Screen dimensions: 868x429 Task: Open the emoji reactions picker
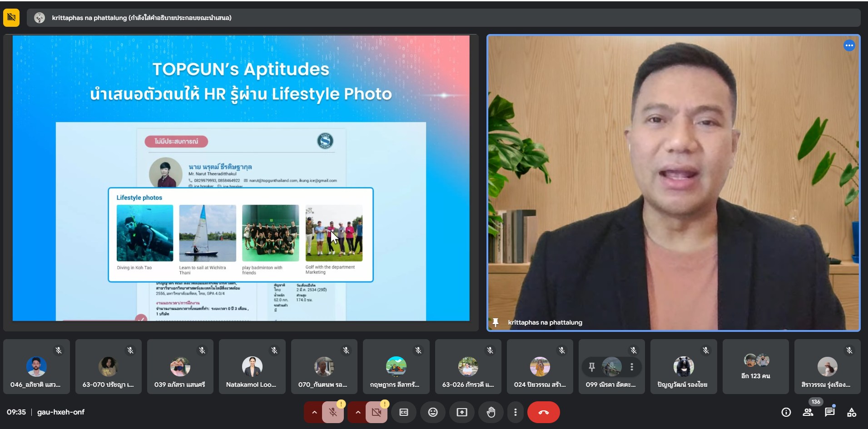(x=433, y=412)
